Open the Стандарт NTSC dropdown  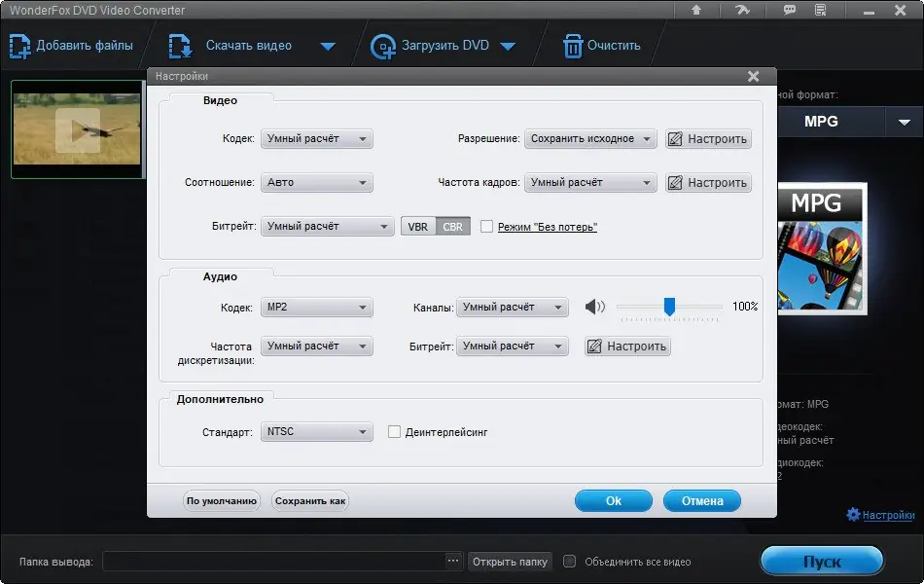click(x=316, y=432)
